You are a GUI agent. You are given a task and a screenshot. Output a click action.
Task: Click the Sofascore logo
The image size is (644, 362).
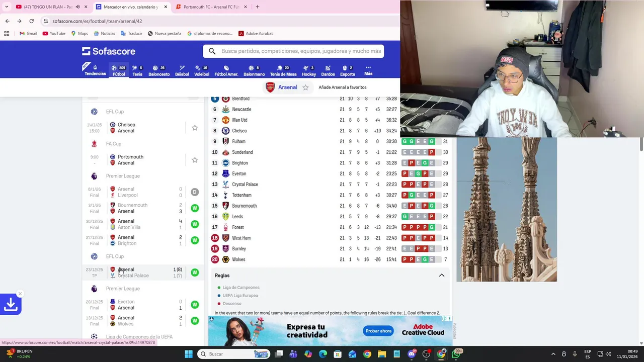(x=109, y=51)
